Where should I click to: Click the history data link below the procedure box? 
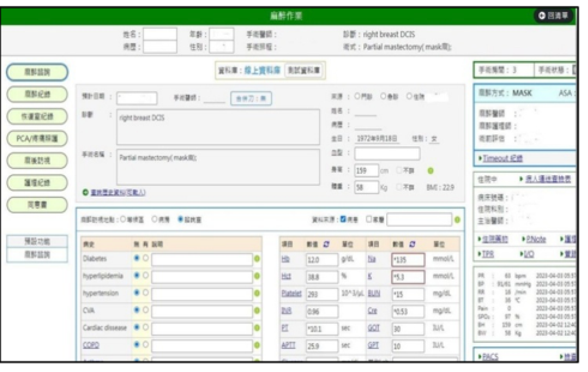click(x=118, y=193)
